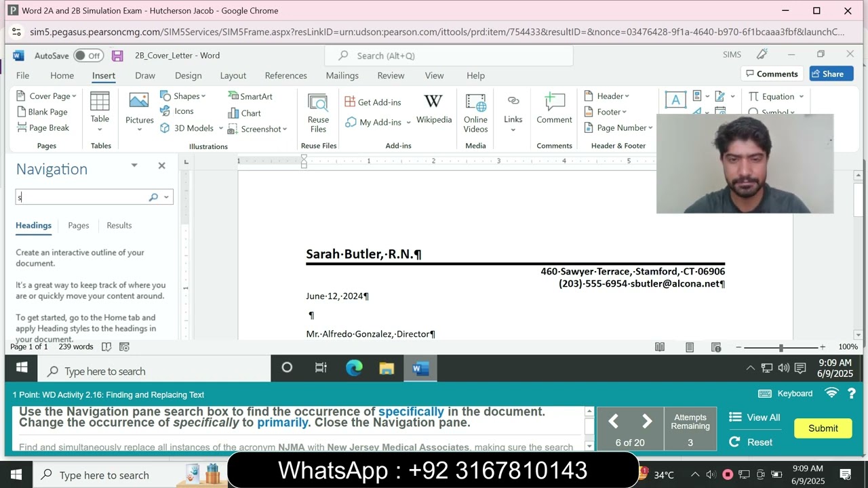Screen dimensions: 868x488
Task: Click the 239 words count in status bar
Action: (76, 346)
